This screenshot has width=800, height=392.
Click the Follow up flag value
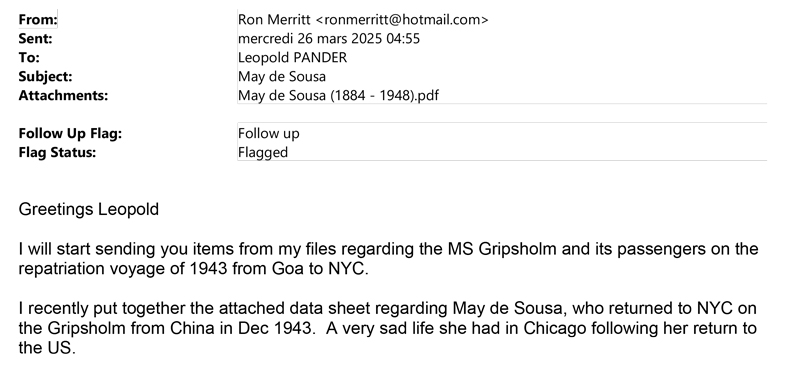pyautogui.click(x=269, y=133)
